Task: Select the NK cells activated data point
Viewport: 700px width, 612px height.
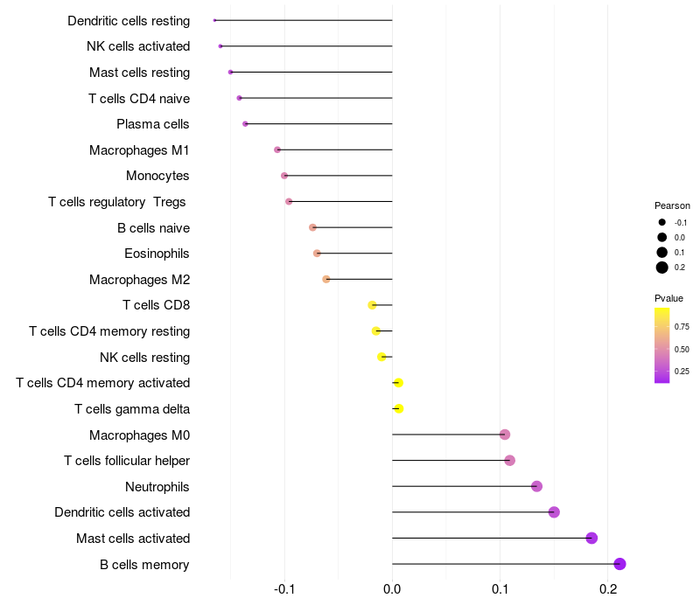Action: point(220,46)
